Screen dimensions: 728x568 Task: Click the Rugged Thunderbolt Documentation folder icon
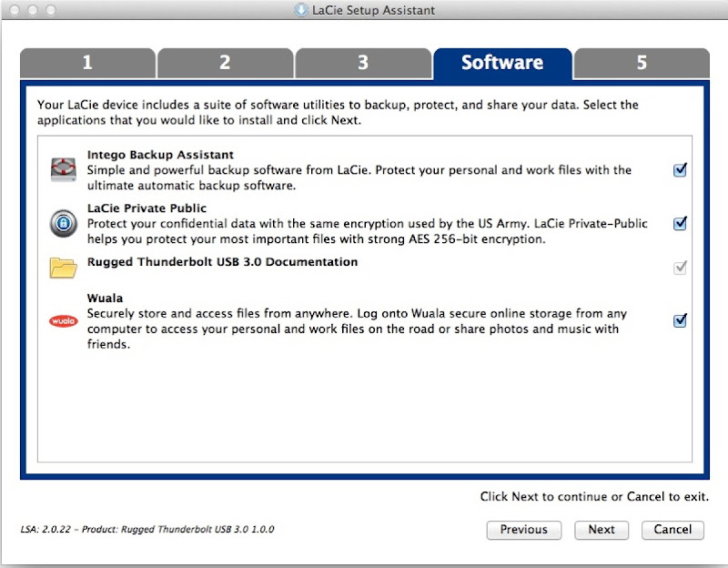[63, 268]
